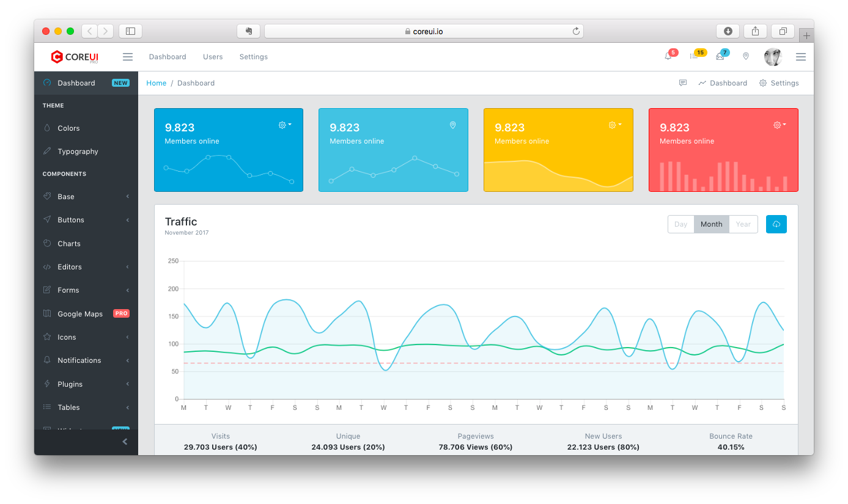
Task: Open the gear dropdown on the blue Members card
Action: click(x=284, y=125)
